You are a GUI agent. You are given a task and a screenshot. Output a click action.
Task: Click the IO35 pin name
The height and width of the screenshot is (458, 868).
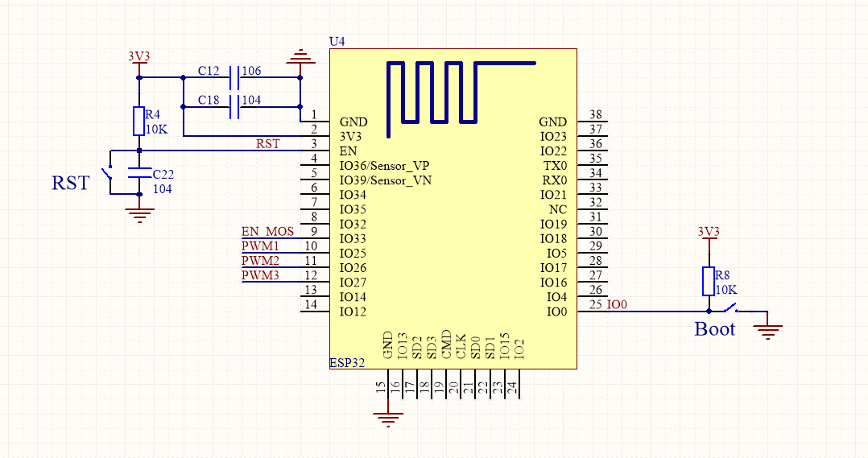(353, 209)
